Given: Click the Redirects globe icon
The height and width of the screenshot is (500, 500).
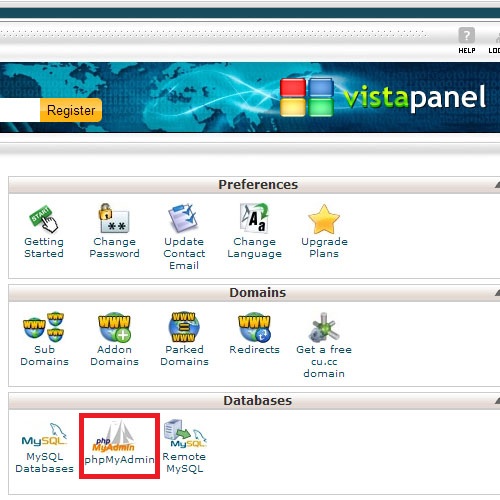Looking at the screenshot, I should [254, 327].
